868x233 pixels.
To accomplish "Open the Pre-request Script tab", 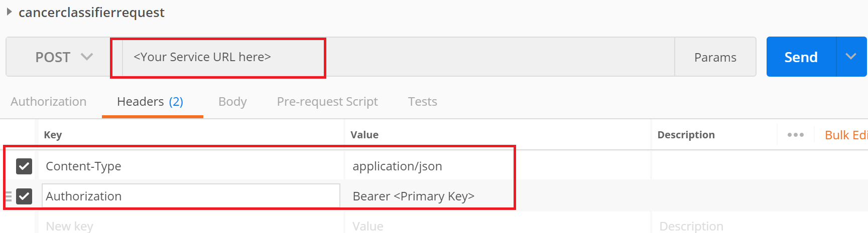I will click(327, 102).
